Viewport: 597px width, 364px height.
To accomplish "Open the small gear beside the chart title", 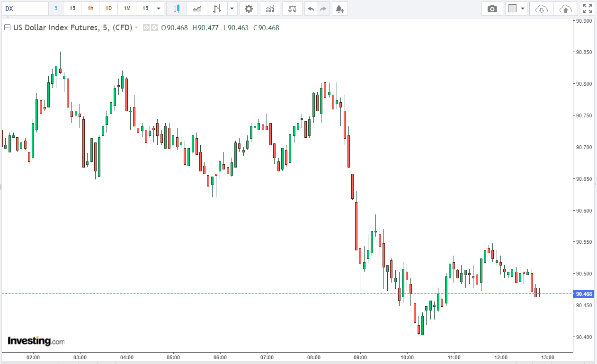I will [x=154, y=27].
